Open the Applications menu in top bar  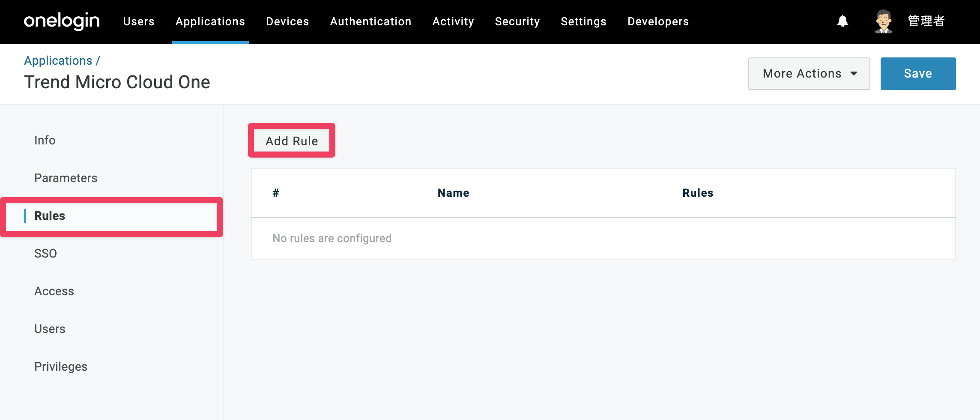click(x=210, y=21)
